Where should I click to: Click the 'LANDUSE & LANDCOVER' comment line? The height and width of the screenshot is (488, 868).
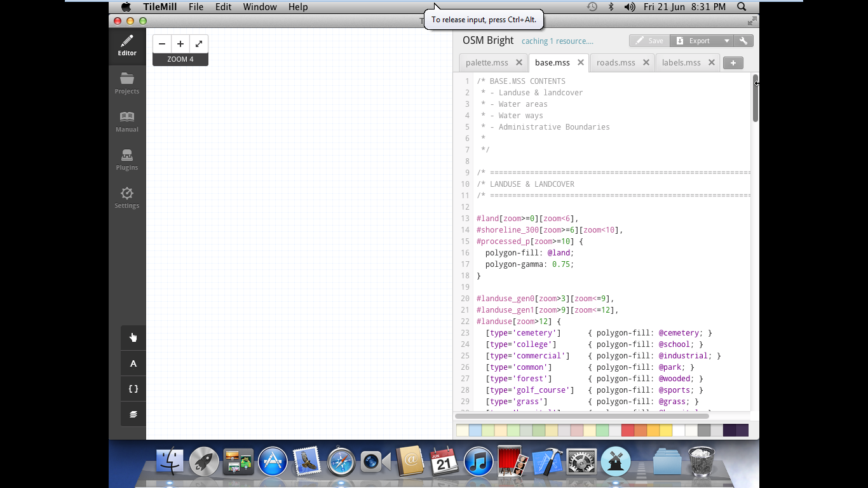tap(526, 184)
